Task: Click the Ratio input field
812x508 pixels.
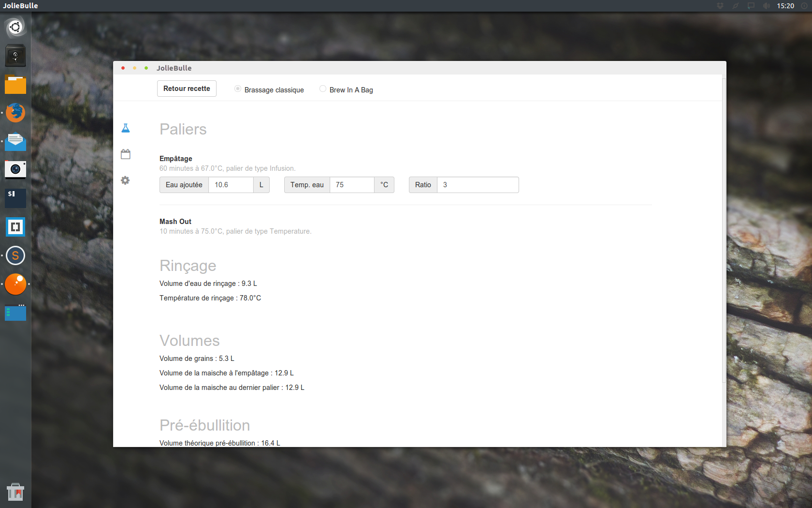Action: 478,185
